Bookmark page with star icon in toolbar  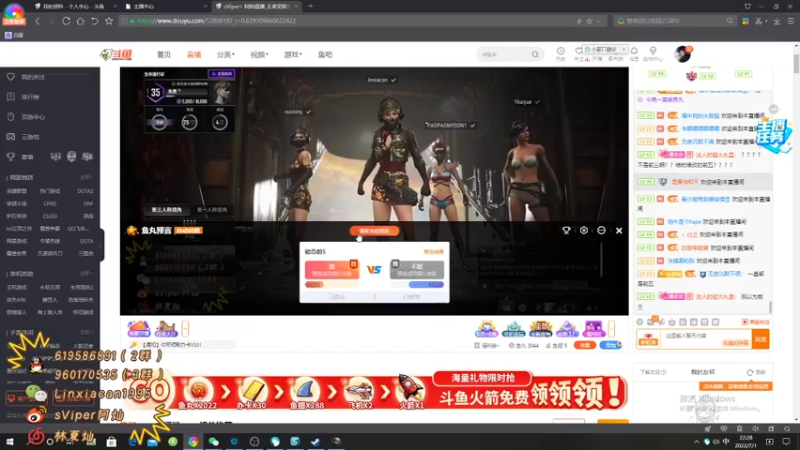coord(109,21)
